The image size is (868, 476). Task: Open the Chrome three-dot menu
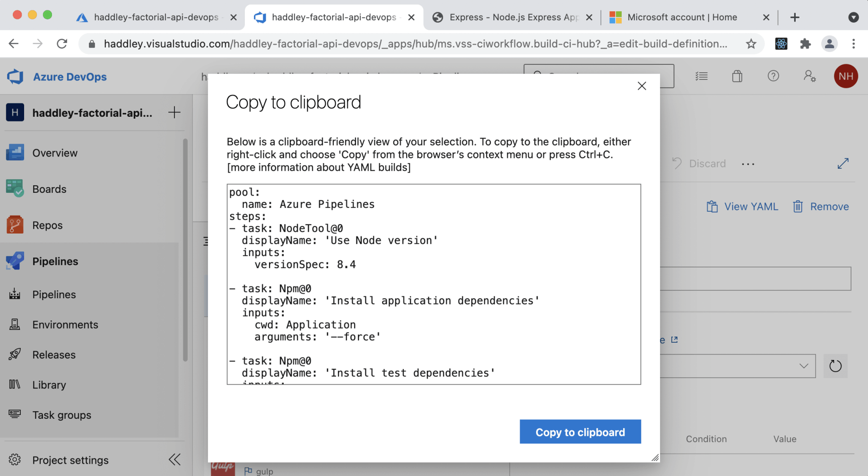click(853, 44)
